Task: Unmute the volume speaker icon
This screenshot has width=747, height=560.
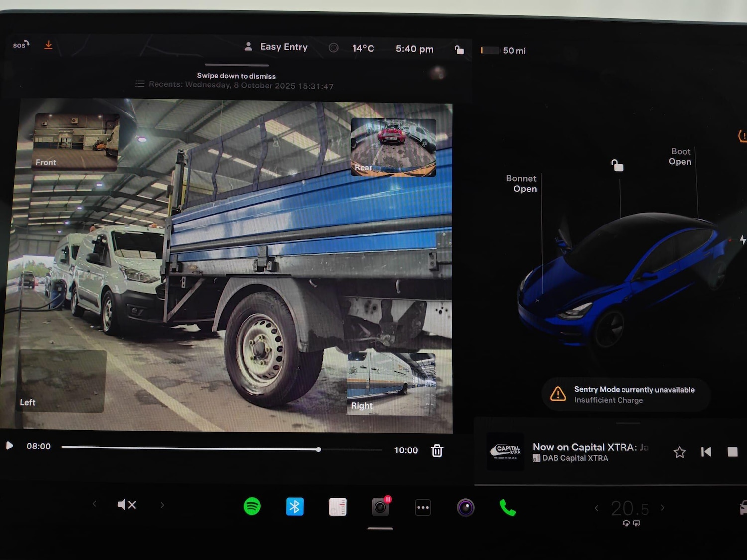Action: tap(126, 505)
